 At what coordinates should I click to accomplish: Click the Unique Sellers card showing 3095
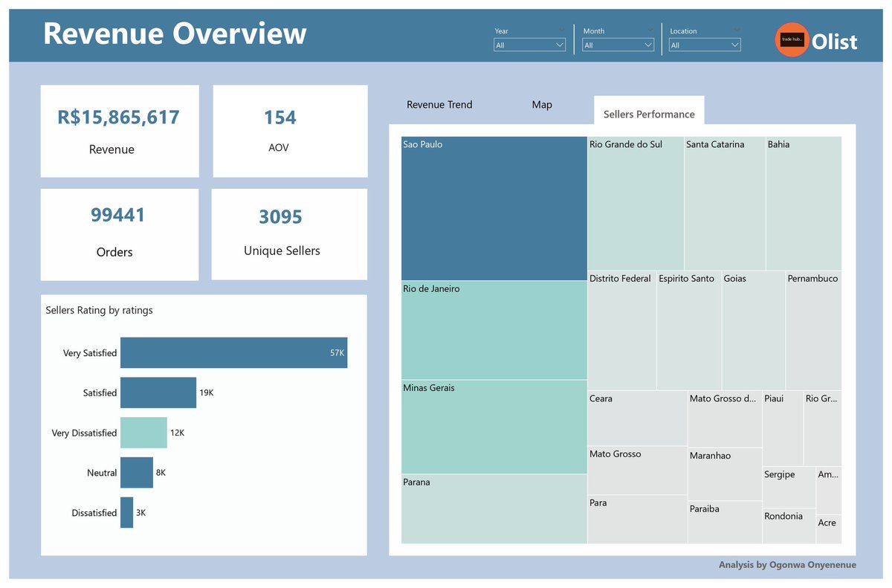(289, 233)
